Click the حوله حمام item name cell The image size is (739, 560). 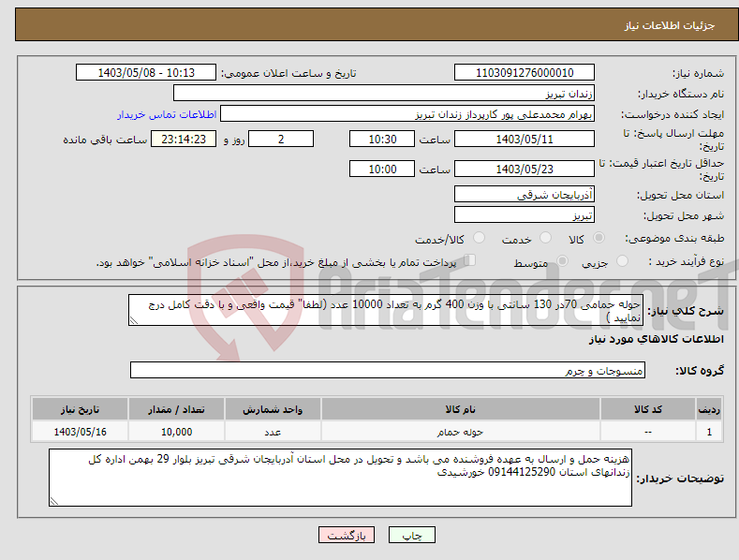[461, 432]
